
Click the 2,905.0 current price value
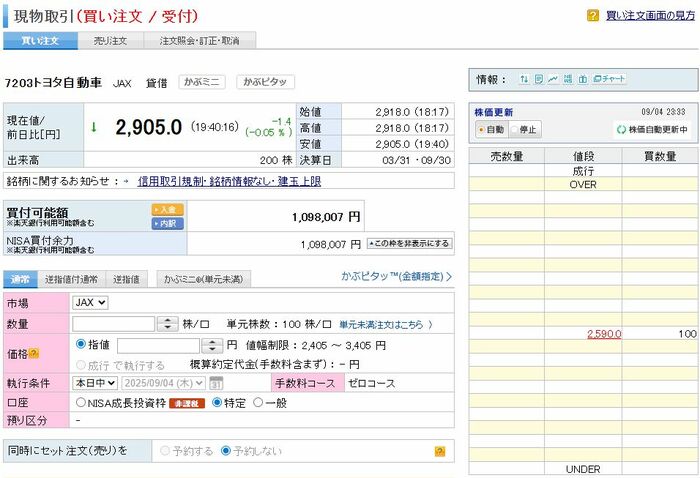(148, 128)
